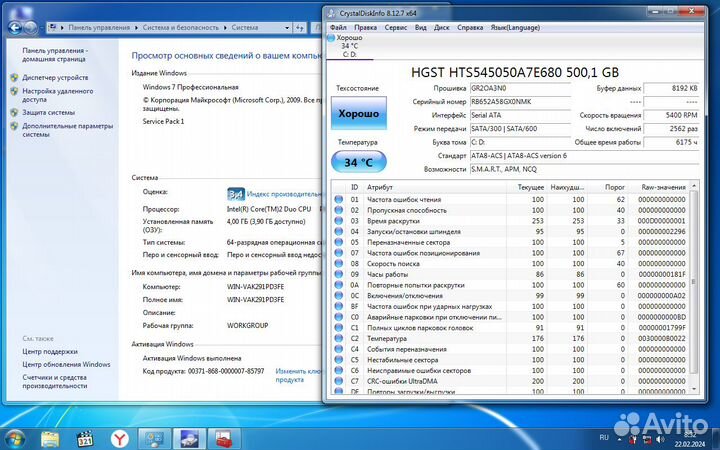The width and height of the screenshot is (720, 450).
Task: Open Защита системы link
Action: click(48, 112)
